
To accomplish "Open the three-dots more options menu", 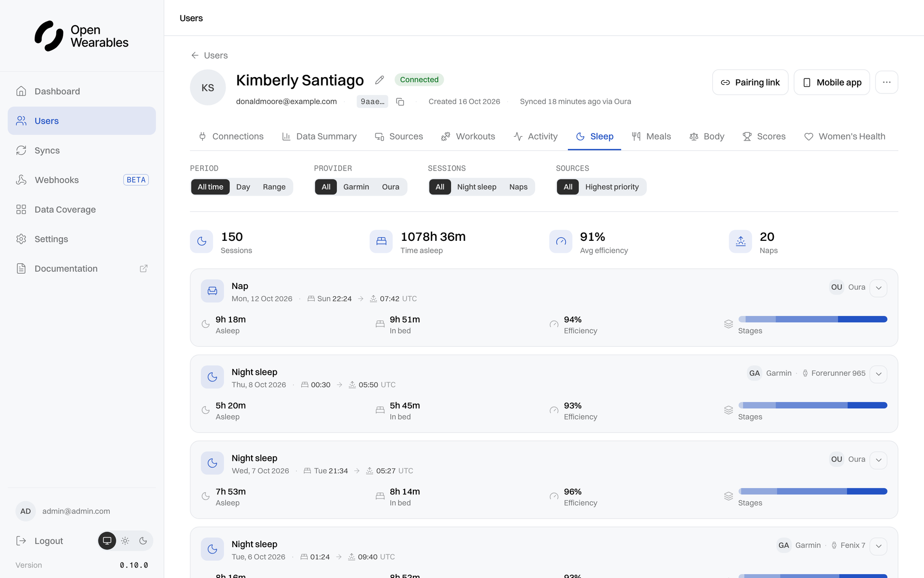I will point(886,82).
